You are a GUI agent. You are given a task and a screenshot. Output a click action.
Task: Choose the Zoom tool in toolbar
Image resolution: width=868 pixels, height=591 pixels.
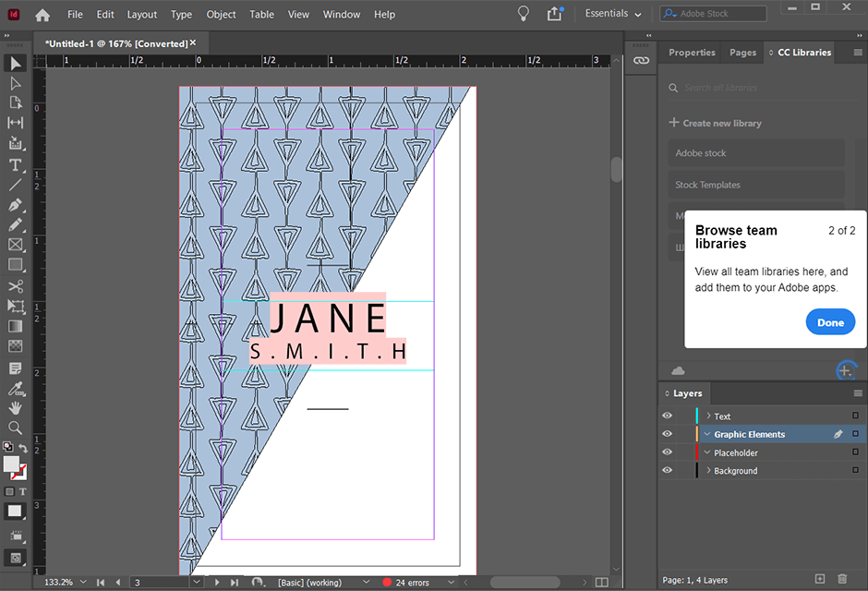coord(15,428)
